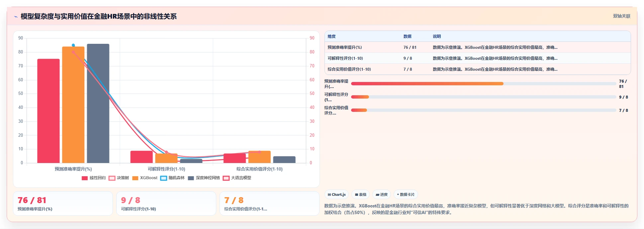Viewport: 644px width, 229px height.
Task: Click right y-axis tick label 90
Action: [312, 38]
